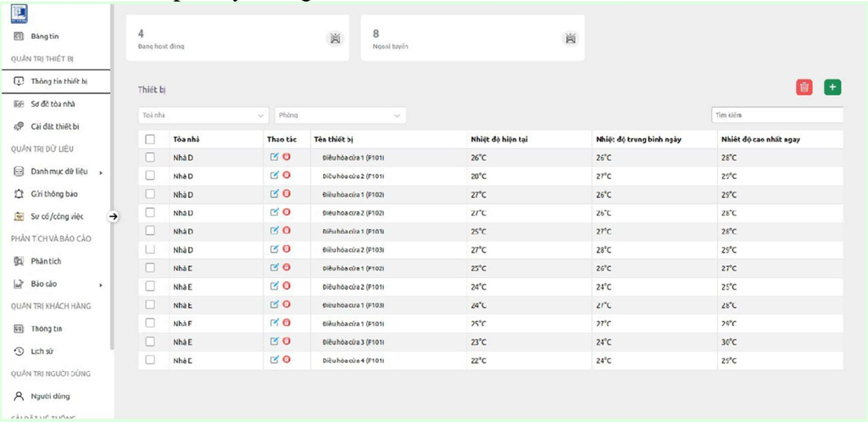
Task: Check the Nhà D Điều hòa cửa 1 (P102) row
Action: [150, 194]
